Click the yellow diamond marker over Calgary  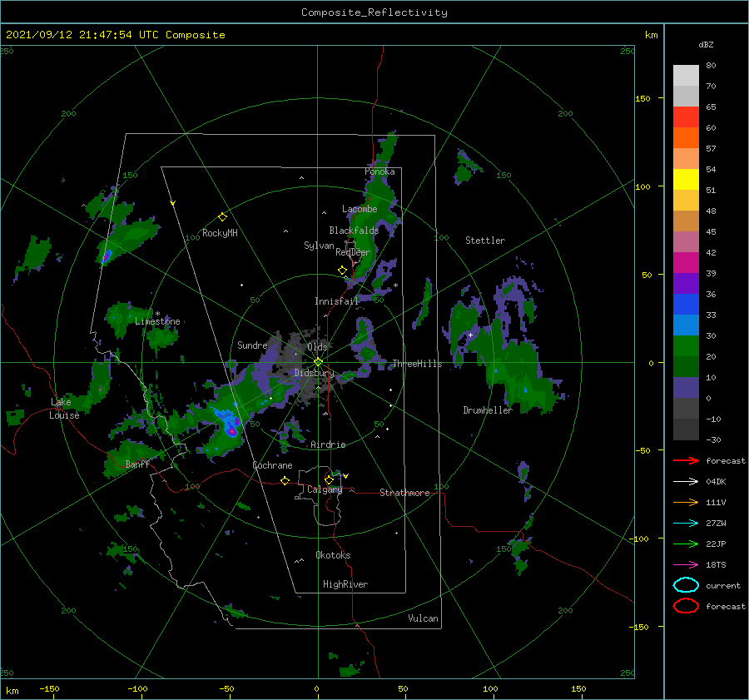pos(329,479)
